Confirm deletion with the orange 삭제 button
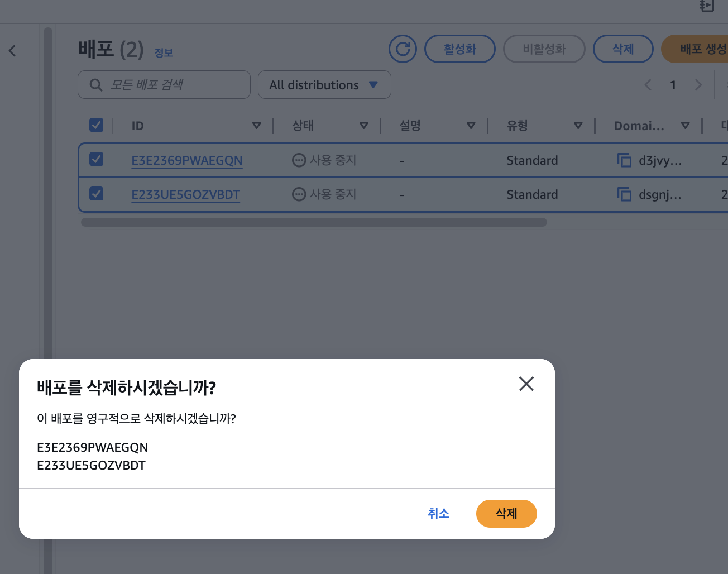The width and height of the screenshot is (728, 574). (506, 514)
